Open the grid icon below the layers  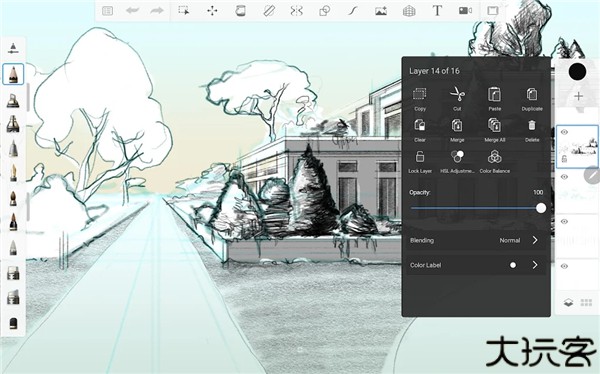pos(586,303)
